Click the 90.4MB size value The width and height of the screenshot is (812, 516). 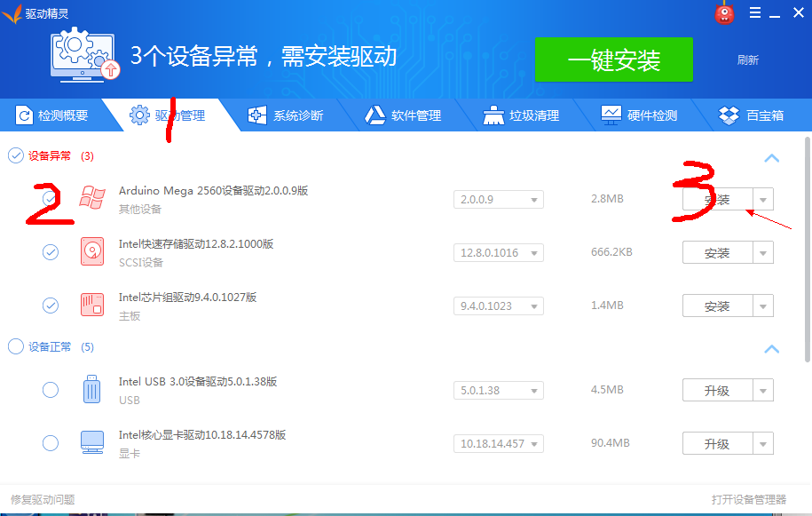[610, 443]
